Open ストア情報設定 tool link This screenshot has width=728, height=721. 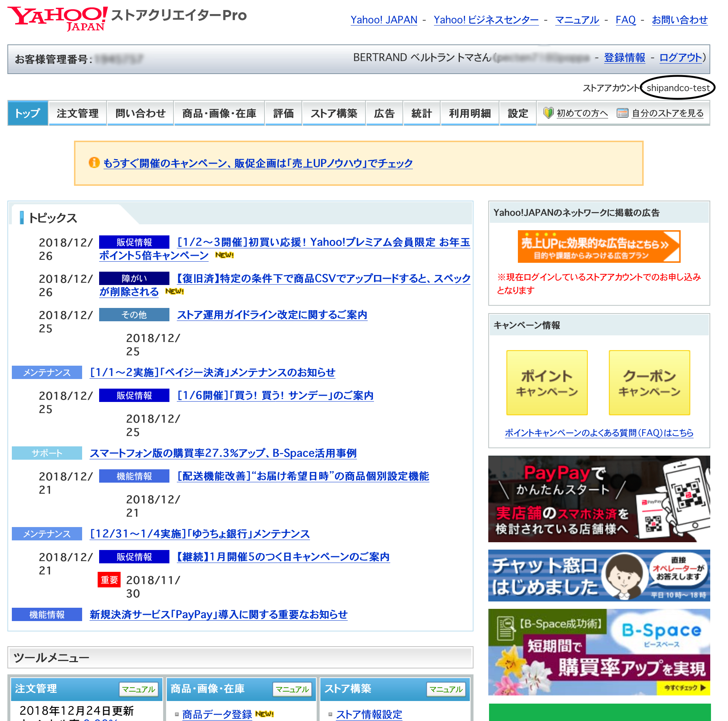(x=369, y=715)
